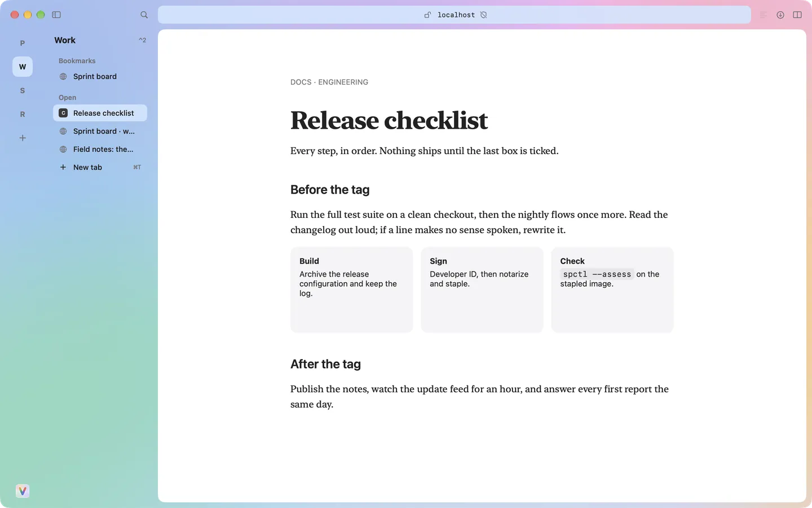Image resolution: width=812 pixels, height=508 pixels.
Task: Click the DOCS · ENGINEERING breadcrumb
Action: (x=329, y=82)
